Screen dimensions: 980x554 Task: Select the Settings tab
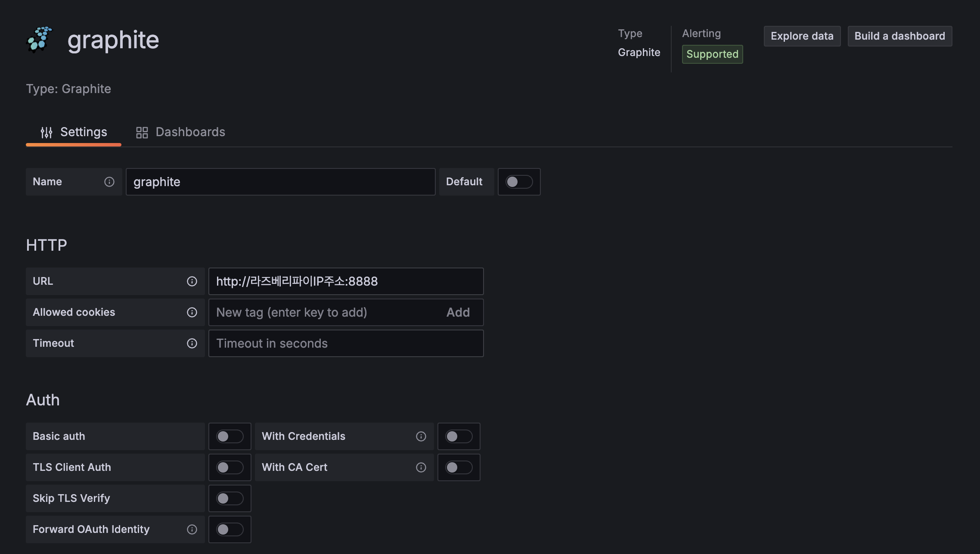pyautogui.click(x=74, y=132)
